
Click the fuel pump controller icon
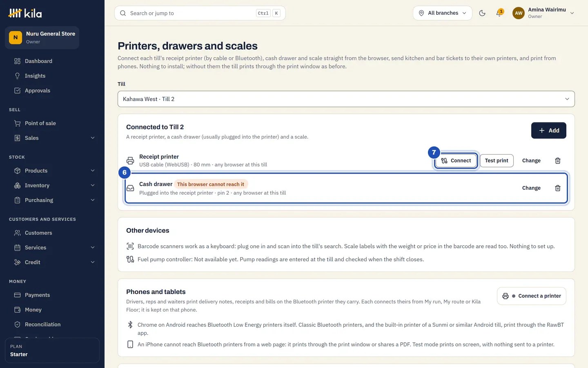130,259
